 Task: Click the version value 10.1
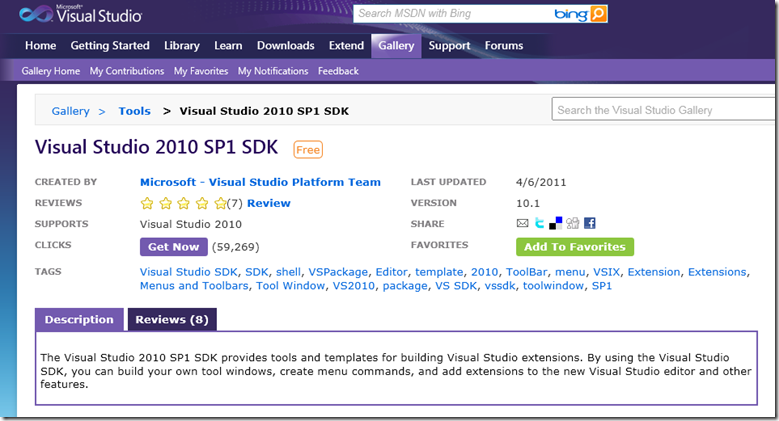tap(528, 203)
